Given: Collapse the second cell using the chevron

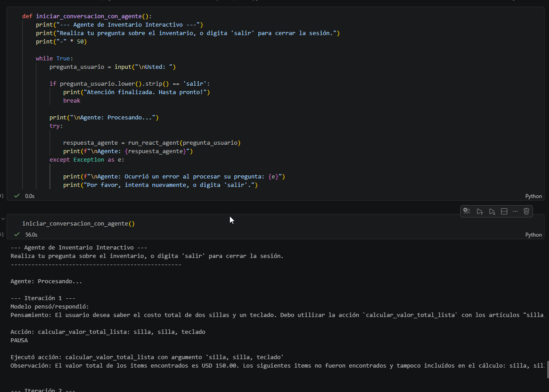Looking at the screenshot, I should (x=3, y=218).
